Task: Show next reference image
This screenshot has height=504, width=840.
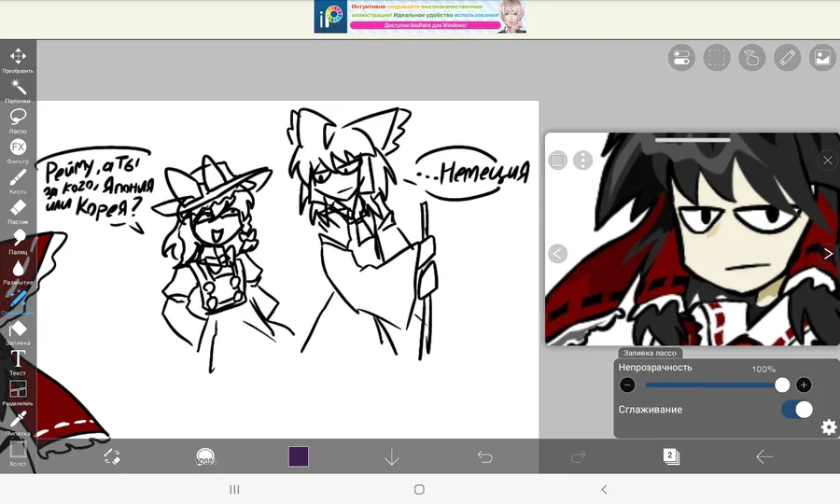Action: (828, 253)
